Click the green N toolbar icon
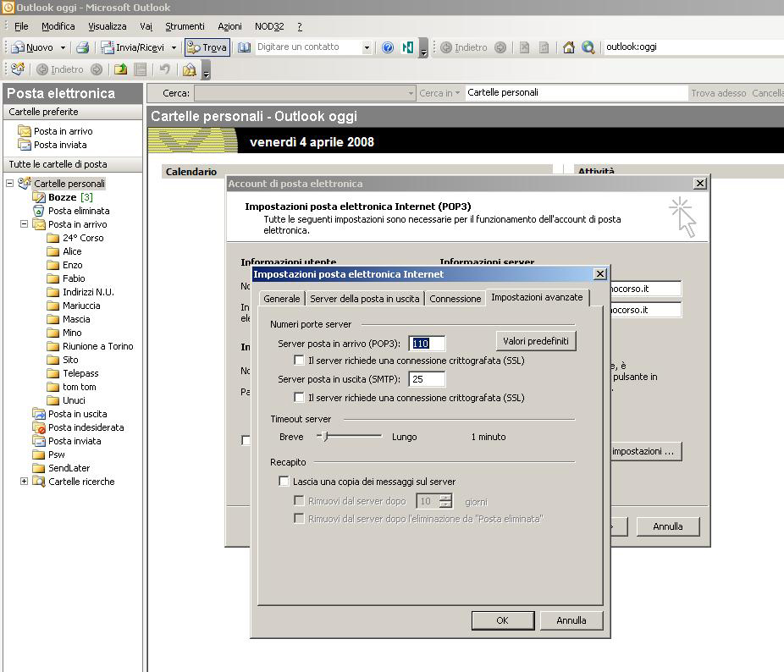The width and height of the screenshot is (784, 672). click(407, 47)
